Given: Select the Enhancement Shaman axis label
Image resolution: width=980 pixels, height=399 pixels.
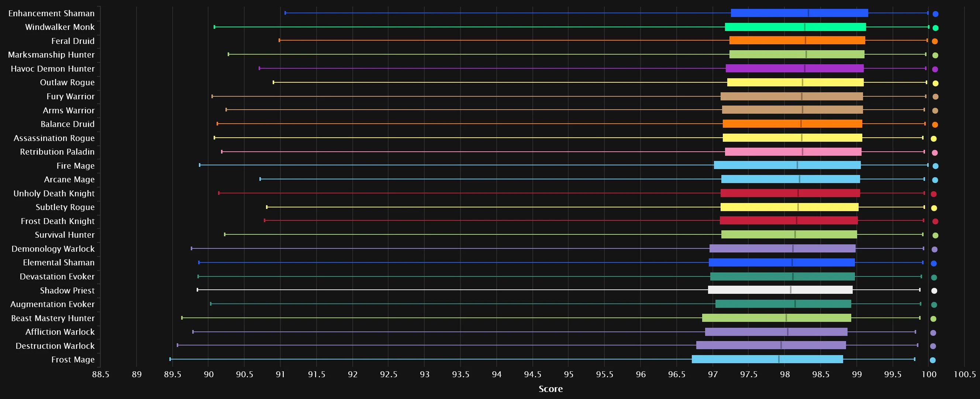Looking at the screenshot, I should [x=51, y=13].
